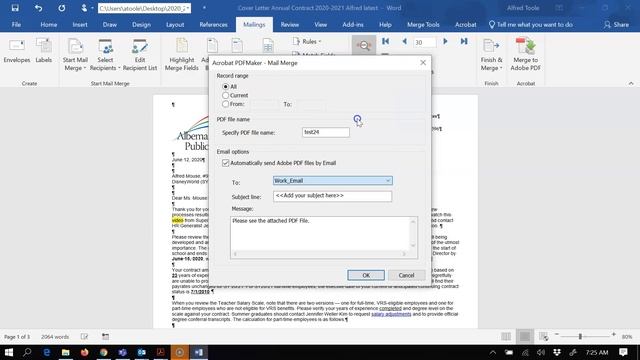This screenshot has width=640, height=360.
Task: Open the File tab
Action: pos(16,24)
